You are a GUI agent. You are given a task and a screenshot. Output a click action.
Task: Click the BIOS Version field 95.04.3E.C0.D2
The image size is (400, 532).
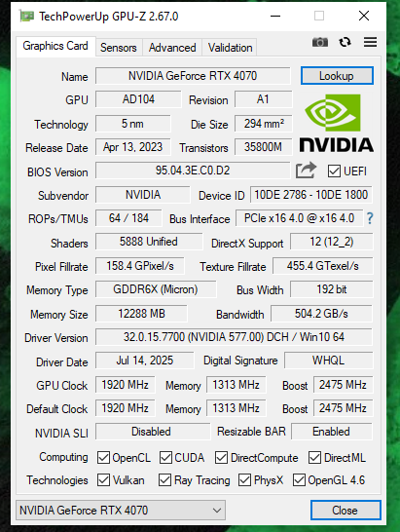[193, 171]
